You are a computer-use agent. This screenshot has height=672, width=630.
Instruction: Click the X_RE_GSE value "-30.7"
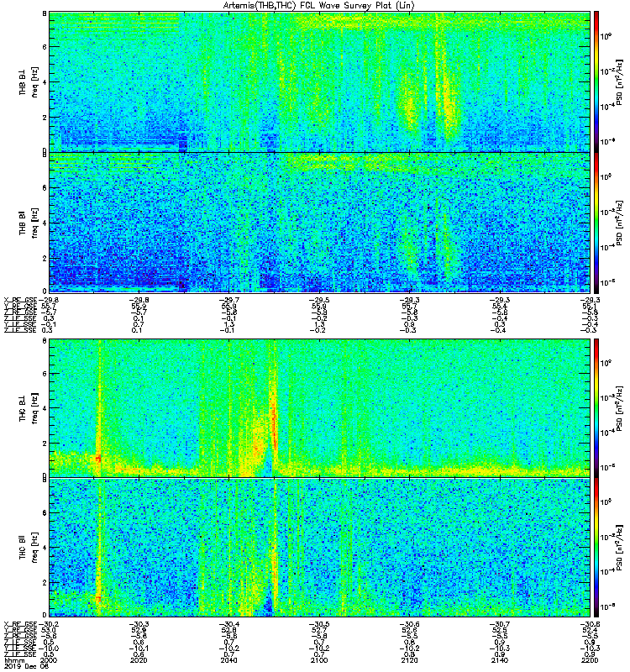point(500,624)
